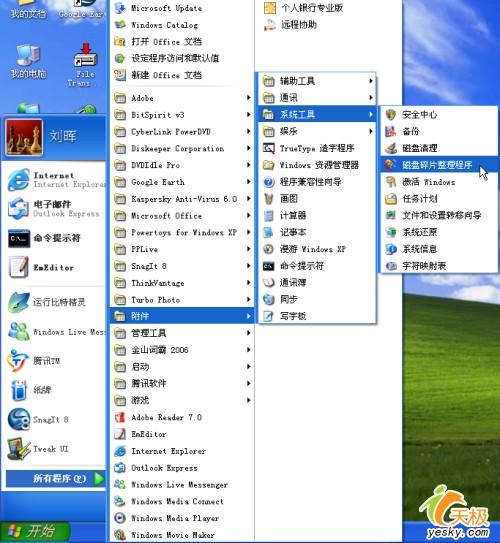Expand the 游戏 (Games) submenu arrow
Viewport: 500px width, 543px height.
pos(248,400)
